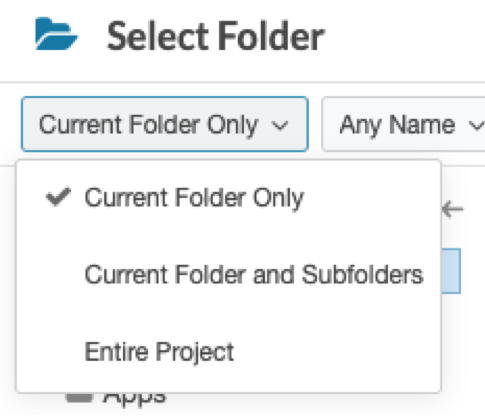Choose the Entire Project option
The image size is (485, 416).
coord(229,352)
